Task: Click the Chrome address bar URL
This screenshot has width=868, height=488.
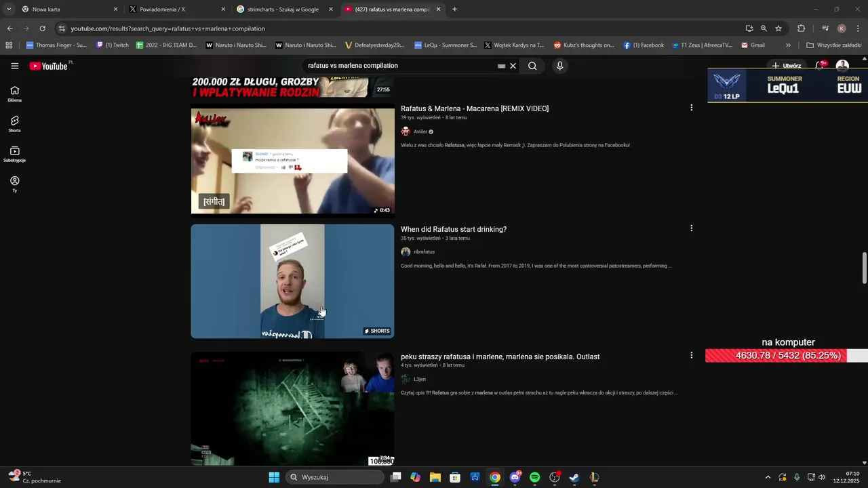Action: click(168, 28)
